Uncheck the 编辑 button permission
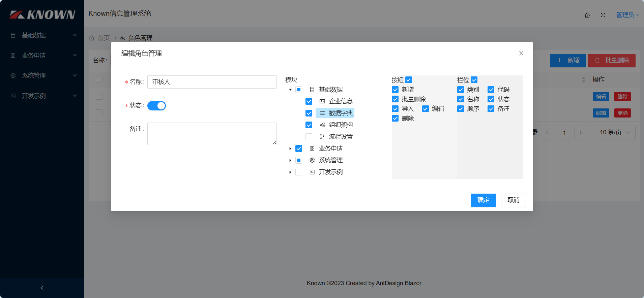 (x=426, y=109)
